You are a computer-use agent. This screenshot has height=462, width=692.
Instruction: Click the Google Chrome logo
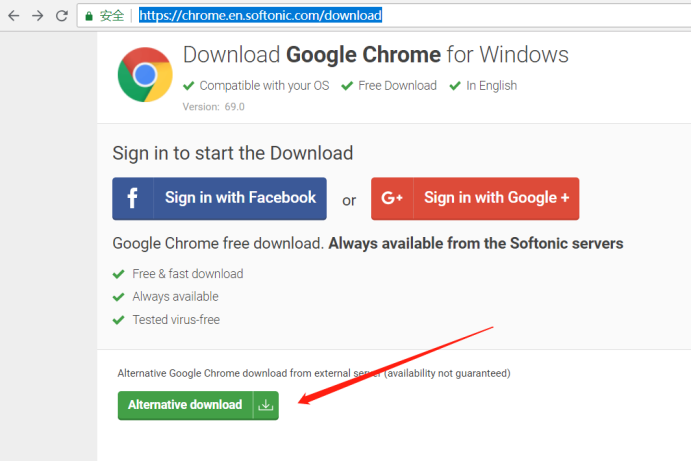pyautogui.click(x=145, y=74)
